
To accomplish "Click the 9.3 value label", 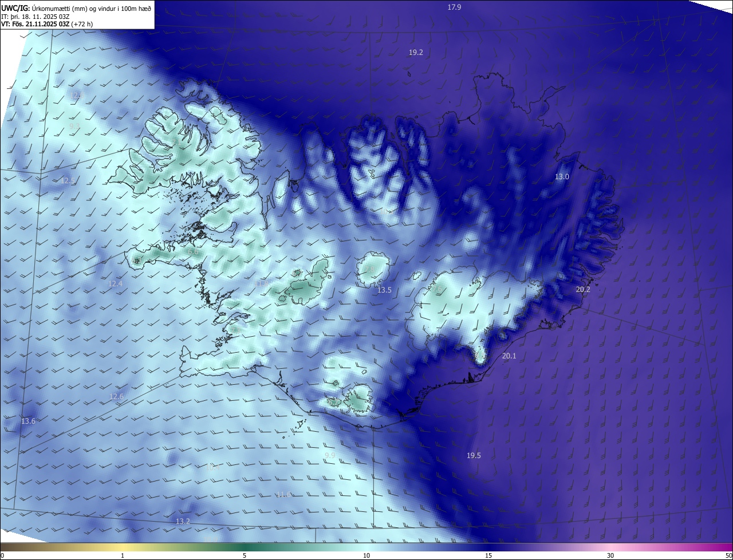I will pyautogui.click(x=74, y=126).
